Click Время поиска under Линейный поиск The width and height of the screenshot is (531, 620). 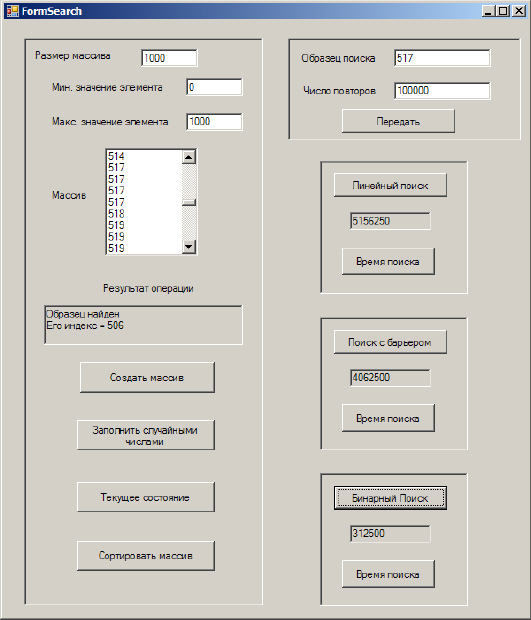pos(388,261)
